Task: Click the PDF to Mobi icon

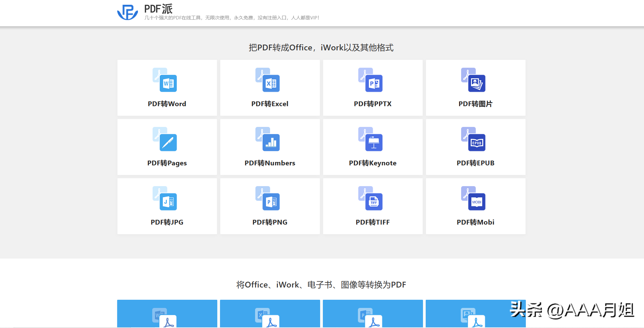Action: coord(473,198)
